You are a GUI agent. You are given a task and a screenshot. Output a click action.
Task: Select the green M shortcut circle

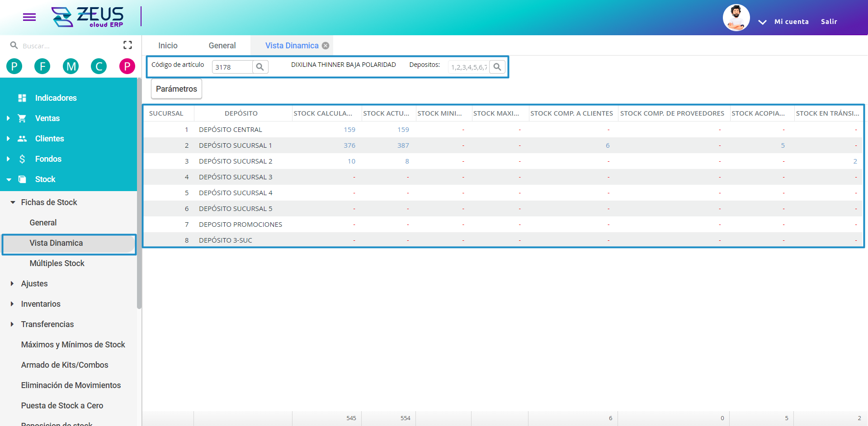[x=71, y=66]
